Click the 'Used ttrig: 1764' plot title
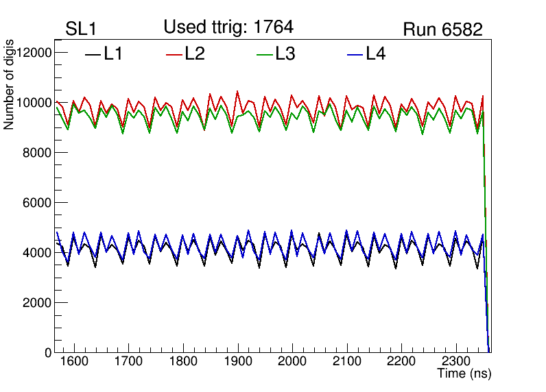This screenshot has width=546, height=392. pos(228,27)
